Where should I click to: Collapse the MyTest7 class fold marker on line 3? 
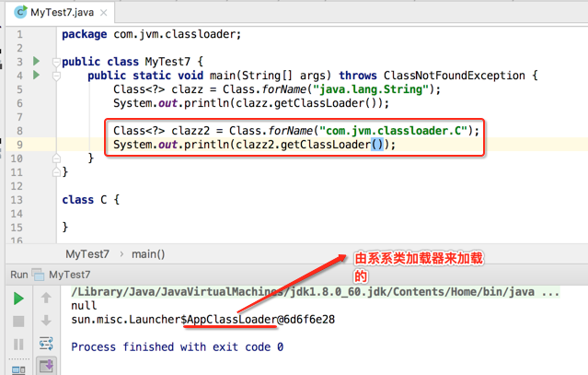click(56, 62)
